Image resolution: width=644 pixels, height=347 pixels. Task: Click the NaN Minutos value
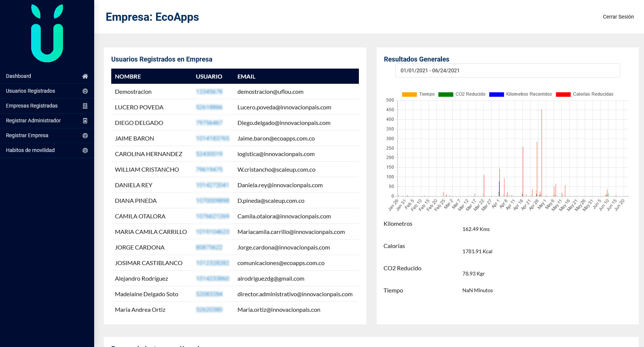[478, 290]
